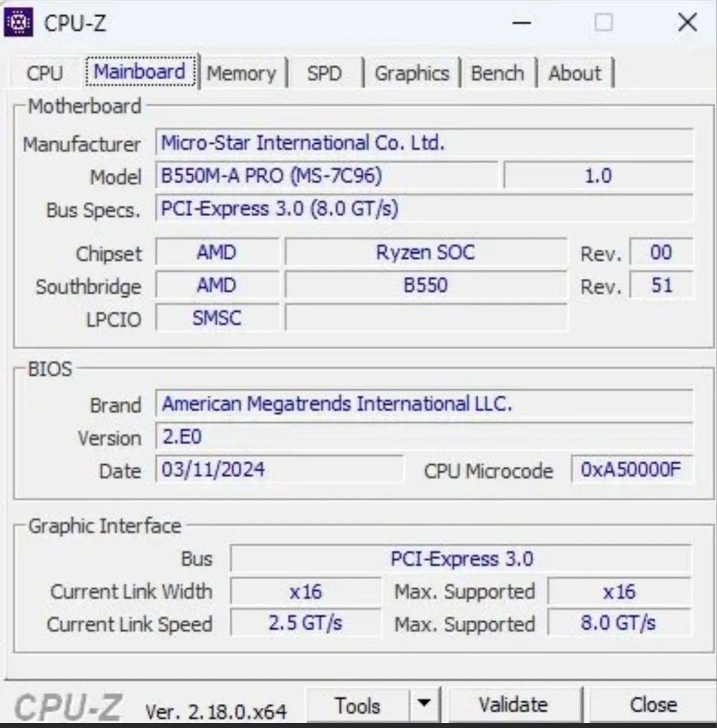This screenshot has width=717, height=728.
Task: Select the BIOS Date field showing 03/11/2024
Action: (279, 469)
